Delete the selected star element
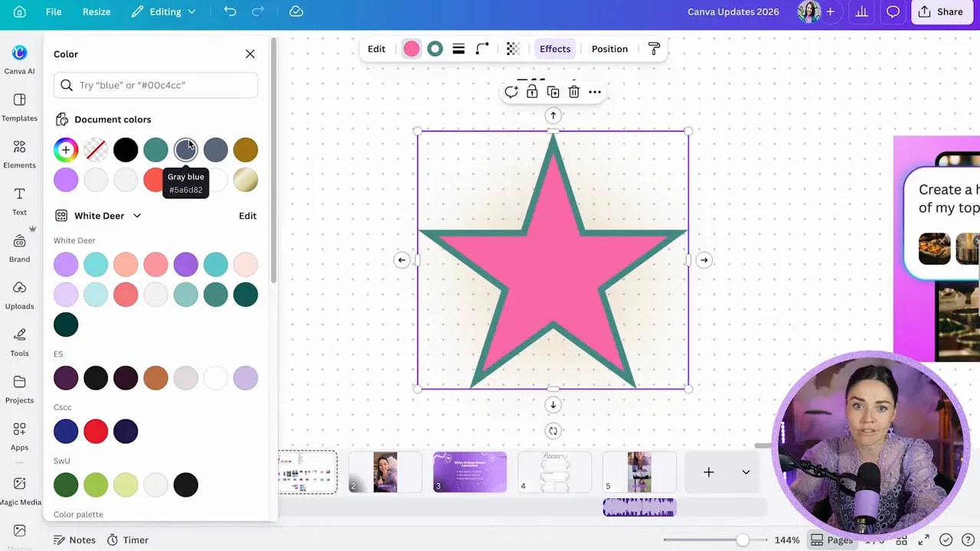Screen dimensions: 980x551 573,92
